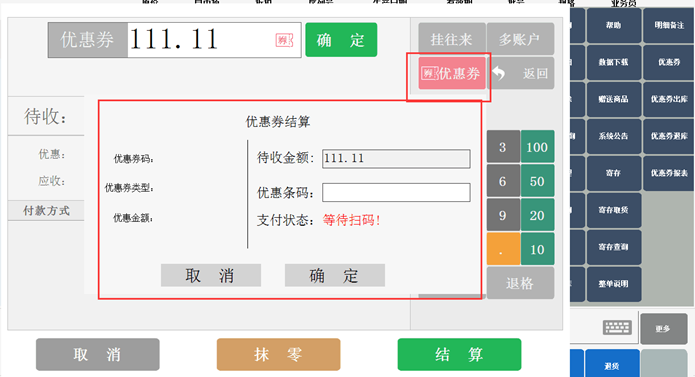The image size is (695, 377).
Task: Tap the 100 quick amount key
Action: (537, 147)
